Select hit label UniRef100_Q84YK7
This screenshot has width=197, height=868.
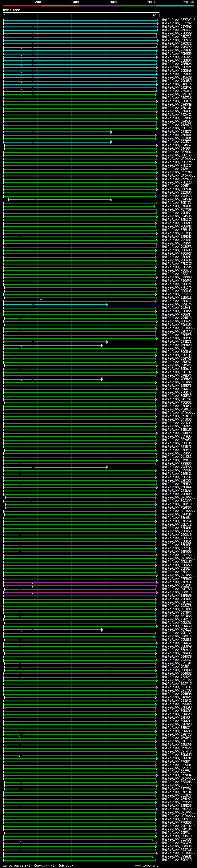[x=177, y=358]
